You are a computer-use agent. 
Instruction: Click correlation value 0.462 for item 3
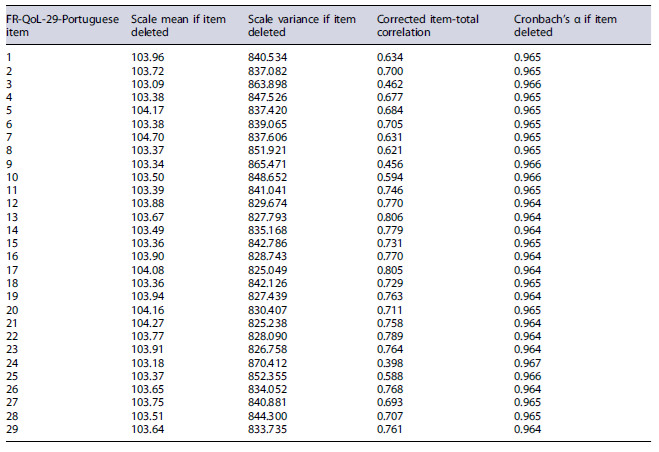click(389, 83)
